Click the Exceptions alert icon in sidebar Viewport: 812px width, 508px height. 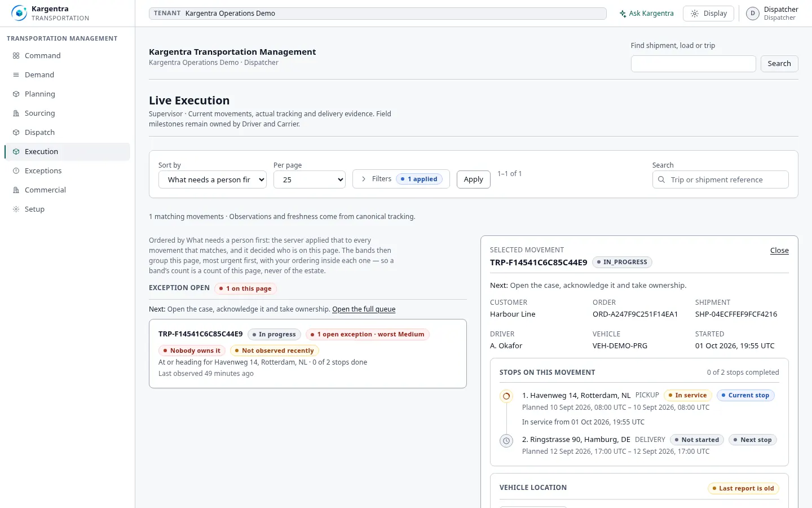16,171
